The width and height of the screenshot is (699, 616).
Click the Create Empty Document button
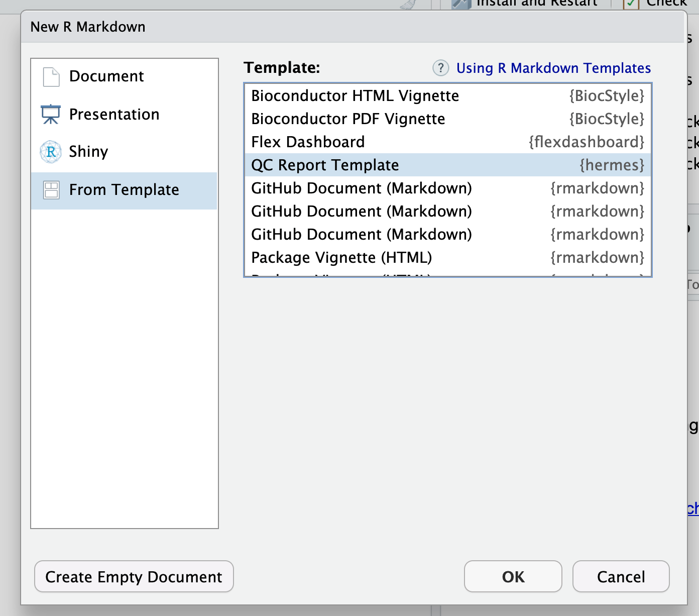134,576
